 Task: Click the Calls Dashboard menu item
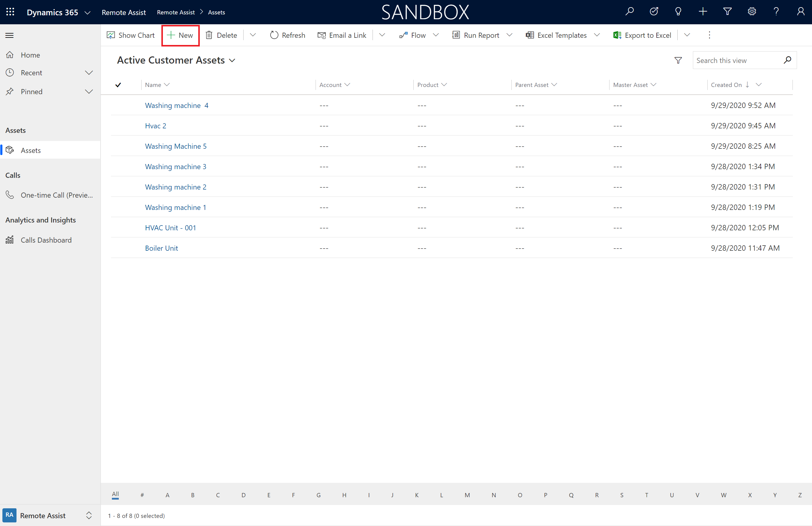pyautogui.click(x=46, y=240)
